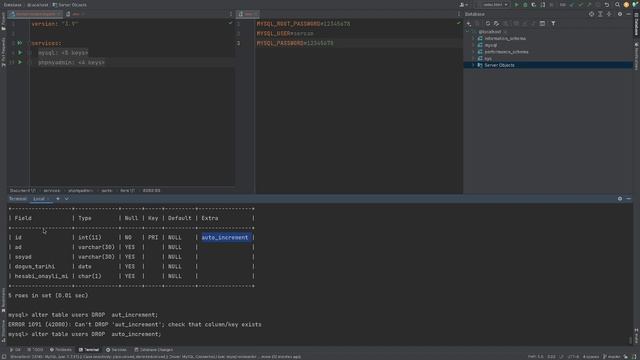Select information_schema in Database tree

click(x=505, y=38)
